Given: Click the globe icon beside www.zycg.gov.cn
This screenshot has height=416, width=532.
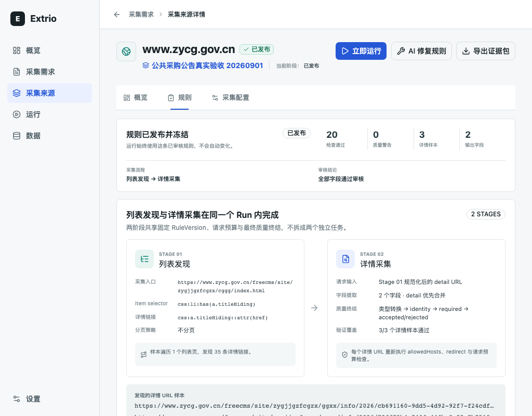Looking at the screenshot, I should point(126,51).
